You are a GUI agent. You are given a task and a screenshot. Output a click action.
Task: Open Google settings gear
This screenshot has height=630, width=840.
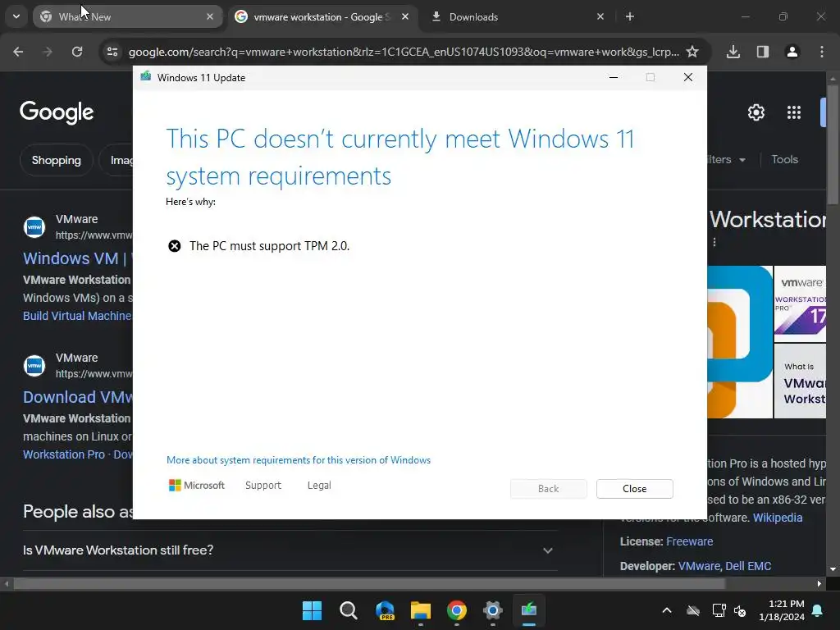click(756, 112)
